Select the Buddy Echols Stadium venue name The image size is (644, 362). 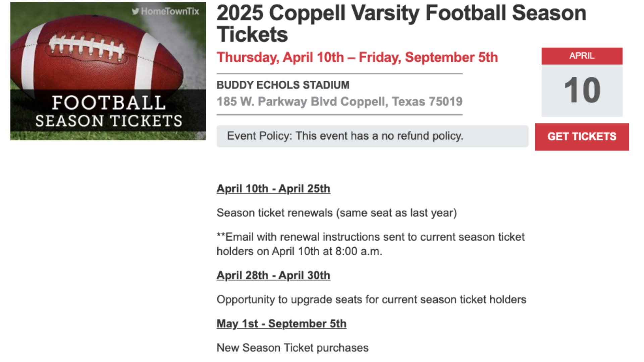point(283,85)
